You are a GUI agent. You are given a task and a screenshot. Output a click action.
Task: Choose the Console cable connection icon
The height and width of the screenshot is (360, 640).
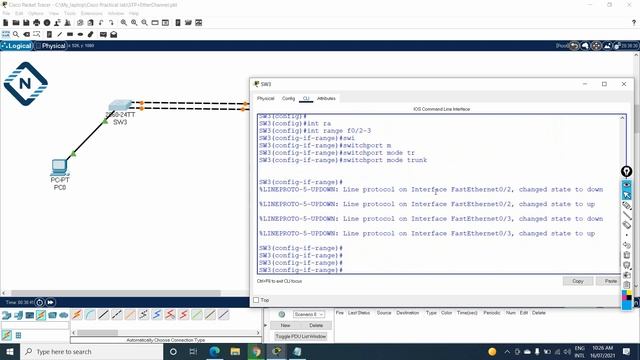90,315
